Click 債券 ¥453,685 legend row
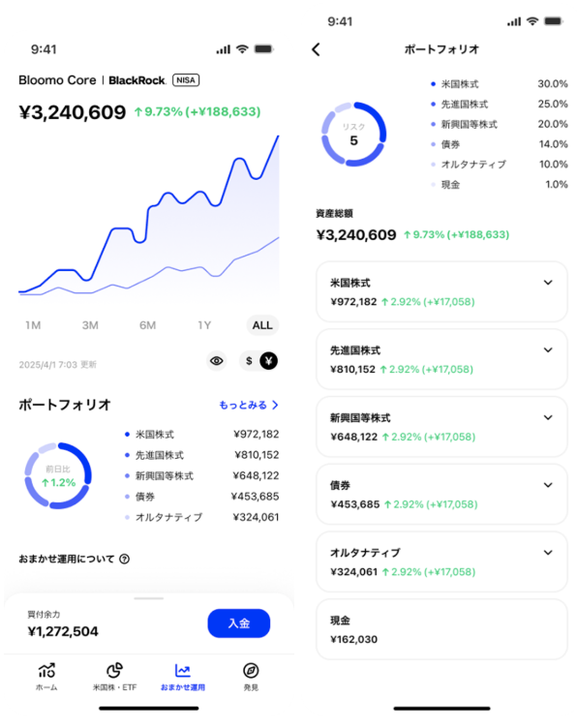This screenshot has height=728, width=577. point(202,497)
